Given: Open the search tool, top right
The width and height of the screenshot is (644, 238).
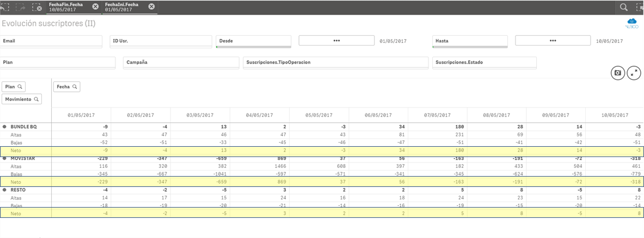Looking at the screenshot, I should [x=623, y=7].
